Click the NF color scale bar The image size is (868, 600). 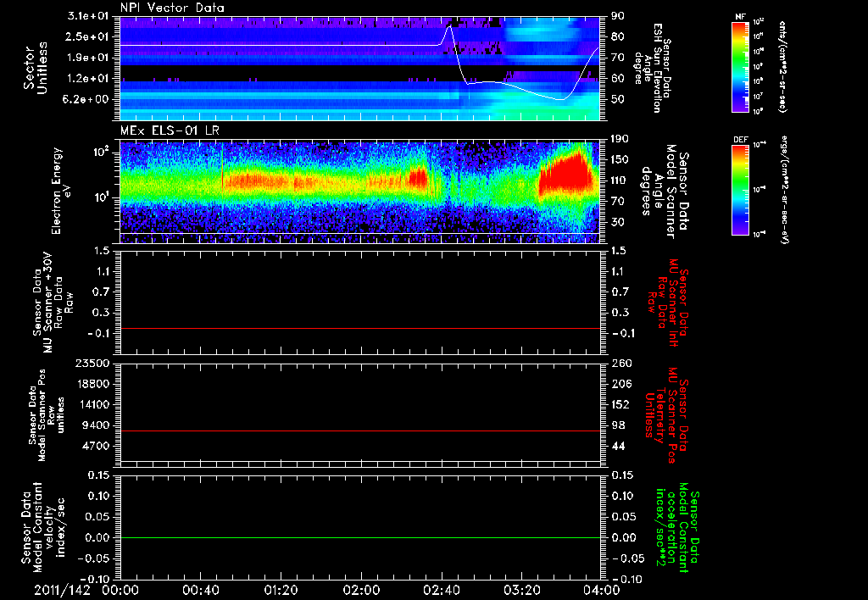tap(741, 67)
